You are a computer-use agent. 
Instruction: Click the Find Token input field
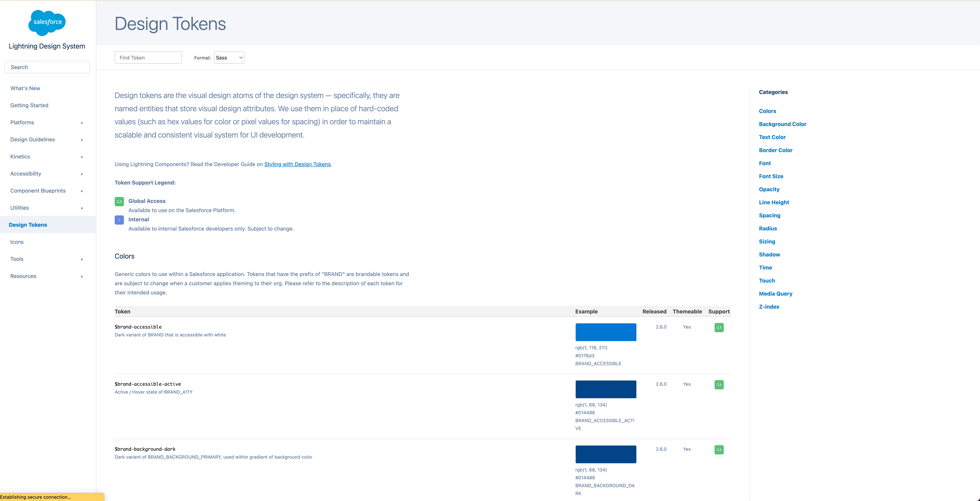pyautogui.click(x=148, y=58)
